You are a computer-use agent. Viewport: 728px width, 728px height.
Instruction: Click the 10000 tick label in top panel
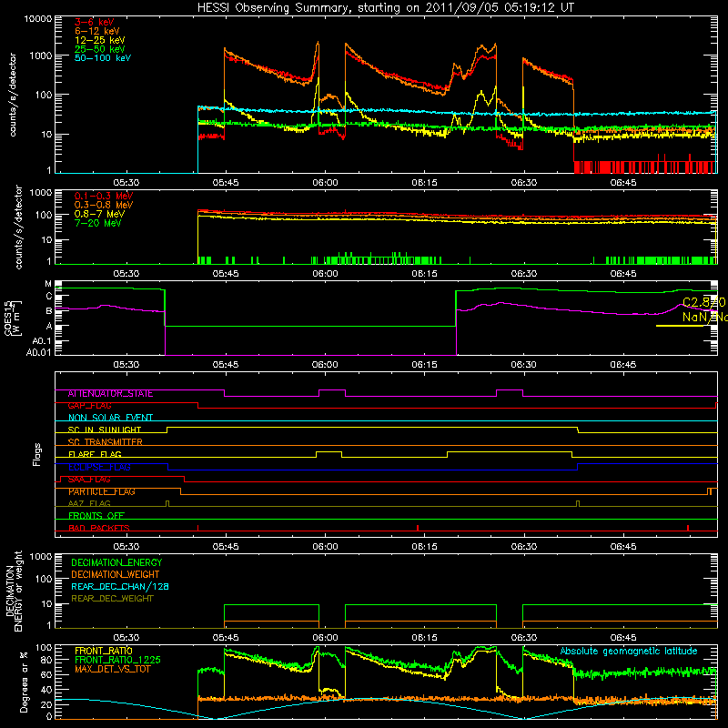click(37, 19)
